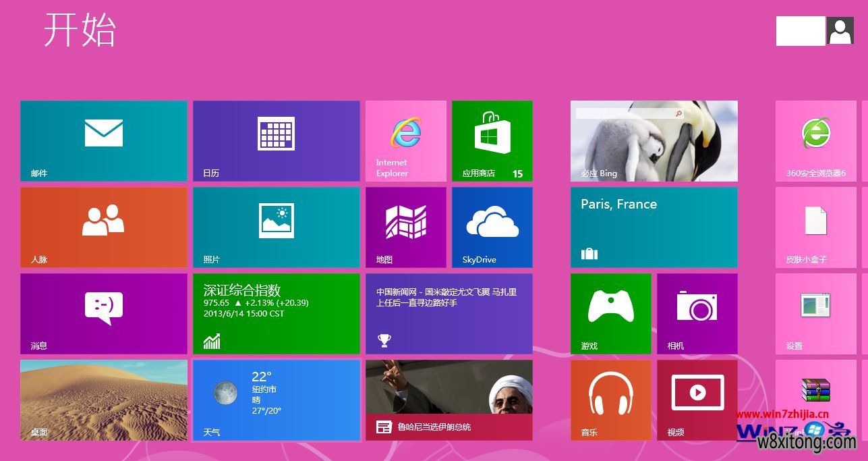This screenshot has width=868, height=461.
Task: Open the 应用商店 showing 15 updates
Action: tap(492, 140)
